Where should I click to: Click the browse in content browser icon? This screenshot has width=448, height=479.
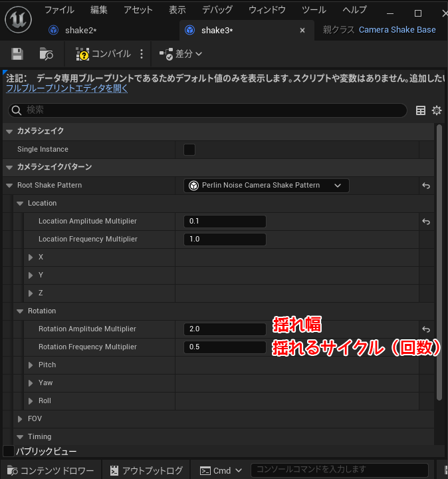[46, 54]
